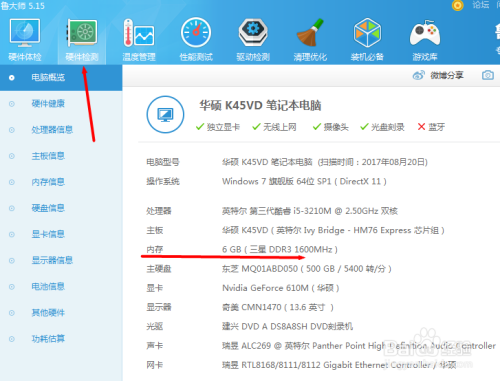Open 功耗估算 power estimate item
Viewport: 500px width, 381px height.
pyautogui.click(x=61, y=339)
